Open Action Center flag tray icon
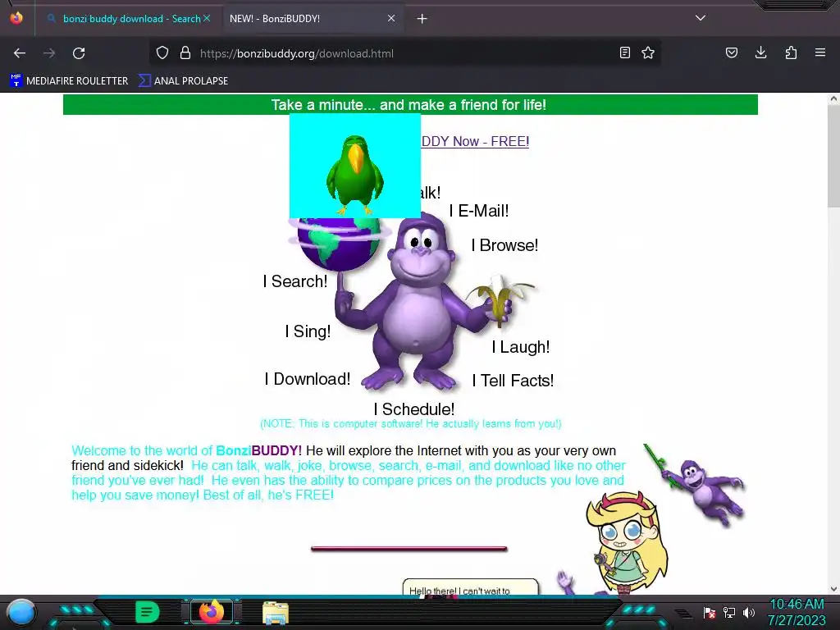This screenshot has height=630, width=840. click(710, 612)
